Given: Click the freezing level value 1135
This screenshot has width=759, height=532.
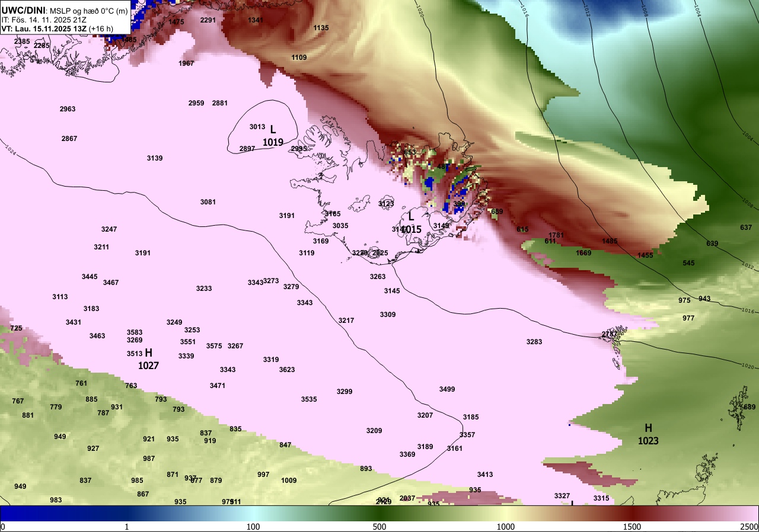Looking at the screenshot, I should click(x=321, y=28).
